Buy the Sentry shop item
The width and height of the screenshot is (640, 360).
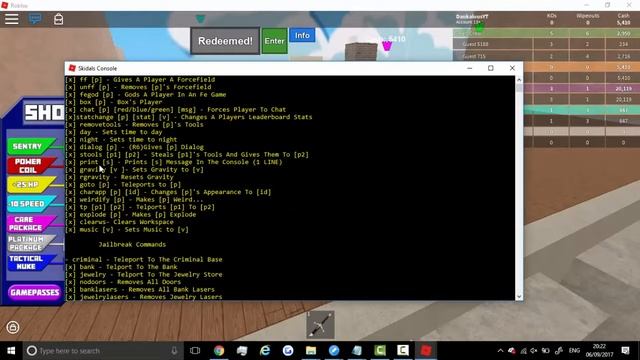(x=31, y=146)
